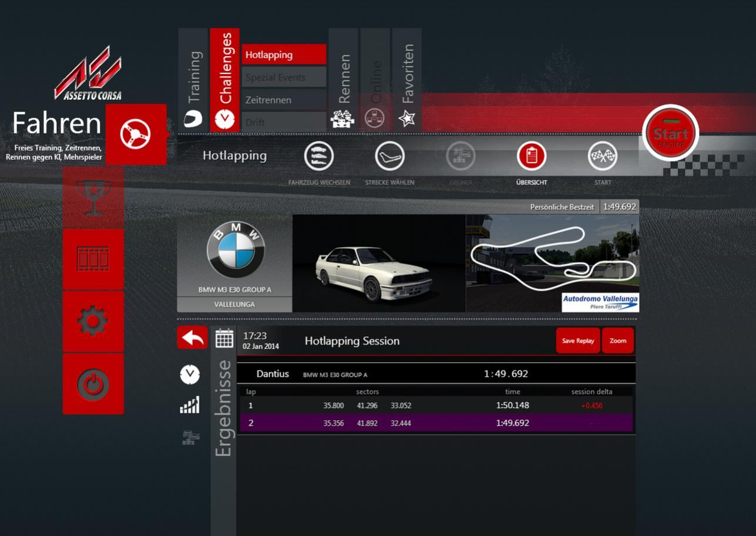Click the Persönliche Bestzeit label
The image size is (756, 536).
click(562, 207)
